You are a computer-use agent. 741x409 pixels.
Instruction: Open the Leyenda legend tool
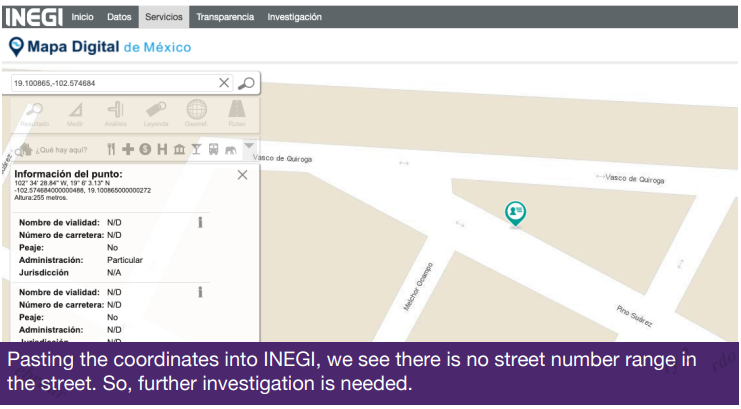tap(156, 114)
